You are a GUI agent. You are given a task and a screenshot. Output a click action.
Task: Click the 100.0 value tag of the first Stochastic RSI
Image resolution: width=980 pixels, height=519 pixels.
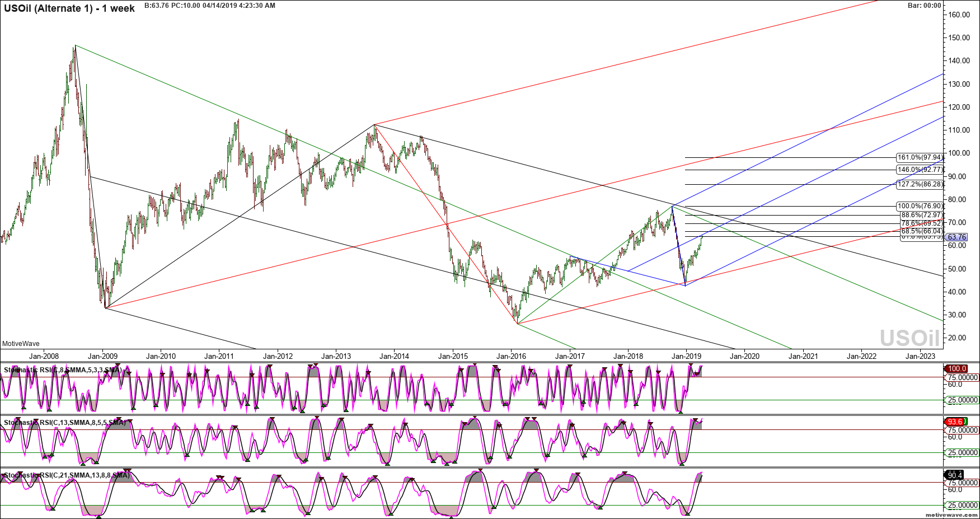tap(956, 368)
